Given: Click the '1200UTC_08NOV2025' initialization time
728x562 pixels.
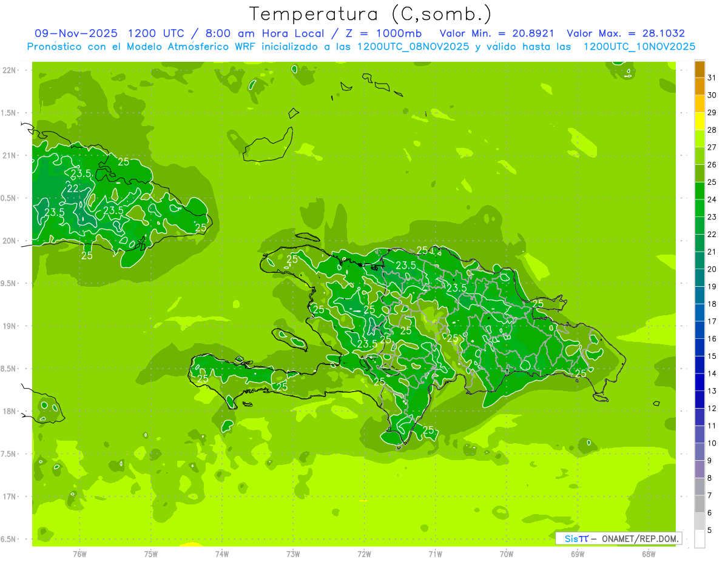Looking at the screenshot, I should pos(413,47).
